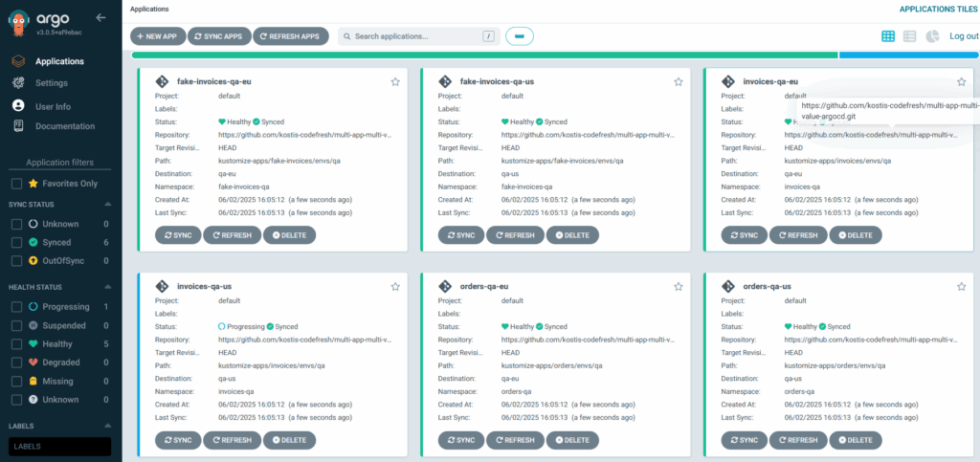Click the git icon on orders-qa-us
This screenshot has height=462, width=980.
tap(728, 287)
